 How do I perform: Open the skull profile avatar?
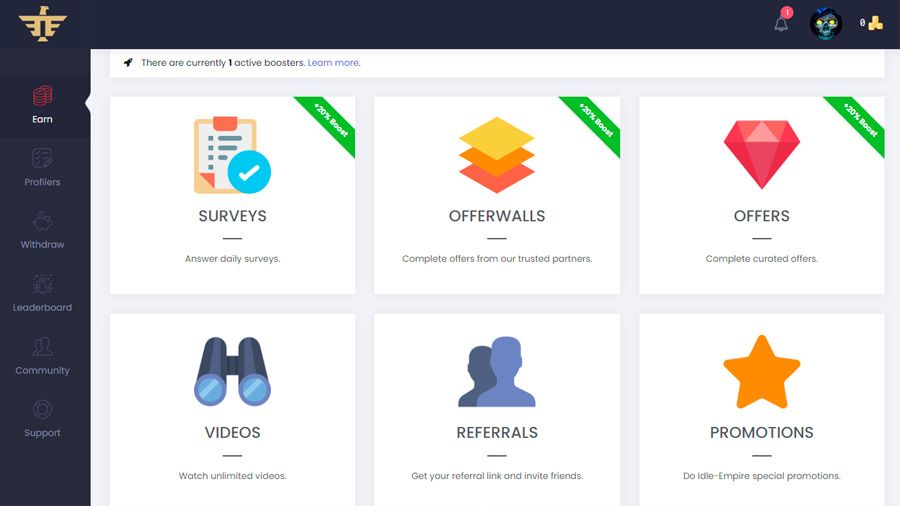click(826, 23)
